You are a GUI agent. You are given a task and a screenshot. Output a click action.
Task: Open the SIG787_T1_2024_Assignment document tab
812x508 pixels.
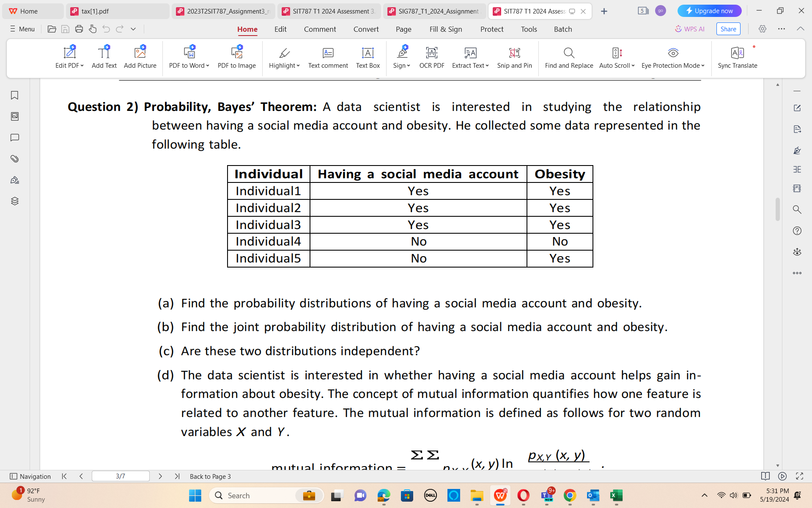[434, 11]
